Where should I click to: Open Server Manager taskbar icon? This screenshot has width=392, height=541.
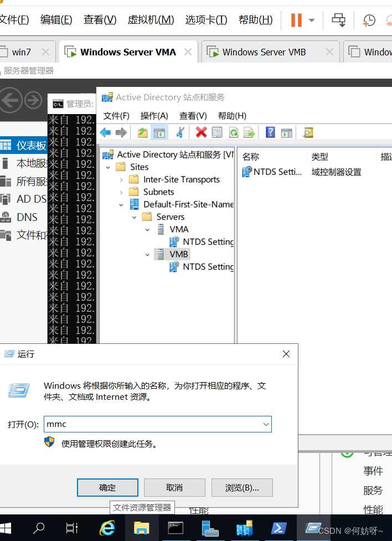click(x=210, y=528)
